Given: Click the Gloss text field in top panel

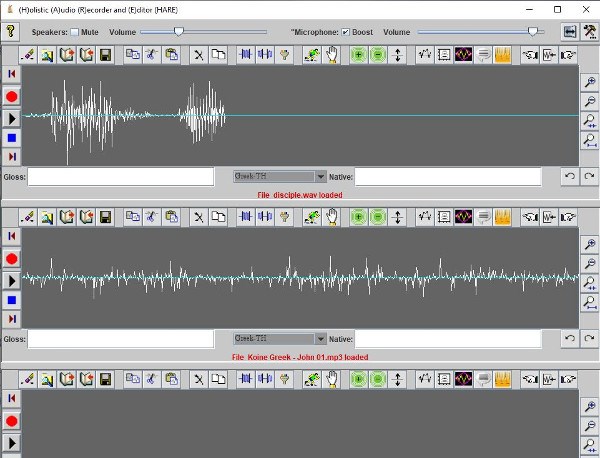Looking at the screenshot, I should (x=121, y=177).
